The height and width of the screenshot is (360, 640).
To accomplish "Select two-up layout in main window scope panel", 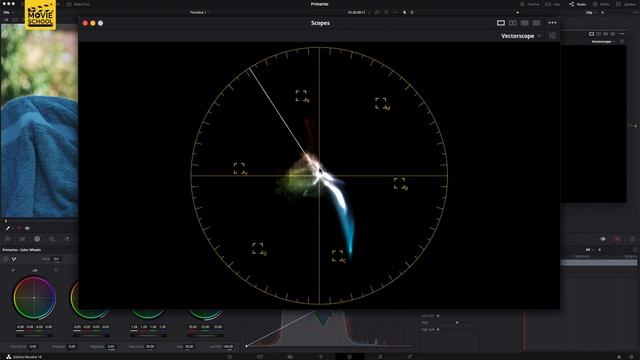I will [x=598, y=34].
